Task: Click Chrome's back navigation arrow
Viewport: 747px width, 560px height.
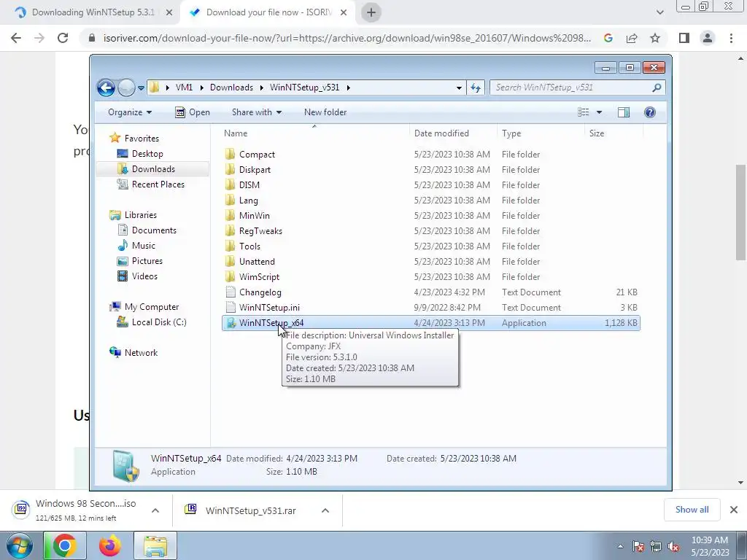Action: click(x=16, y=38)
